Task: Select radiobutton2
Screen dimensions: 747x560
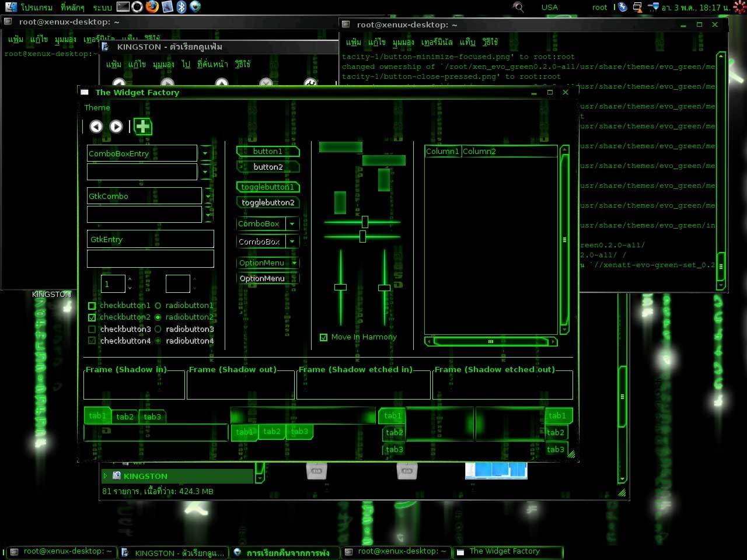Action: 158,317
